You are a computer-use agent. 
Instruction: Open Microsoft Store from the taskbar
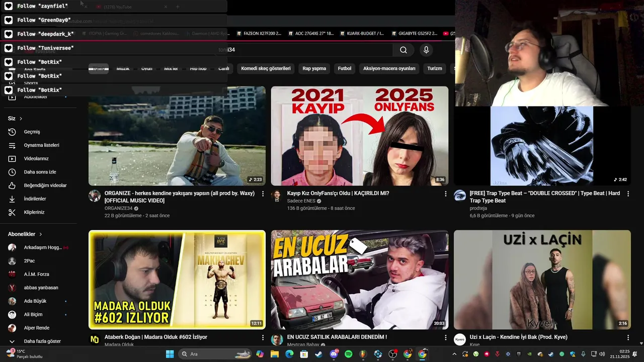(x=304, y=354)
